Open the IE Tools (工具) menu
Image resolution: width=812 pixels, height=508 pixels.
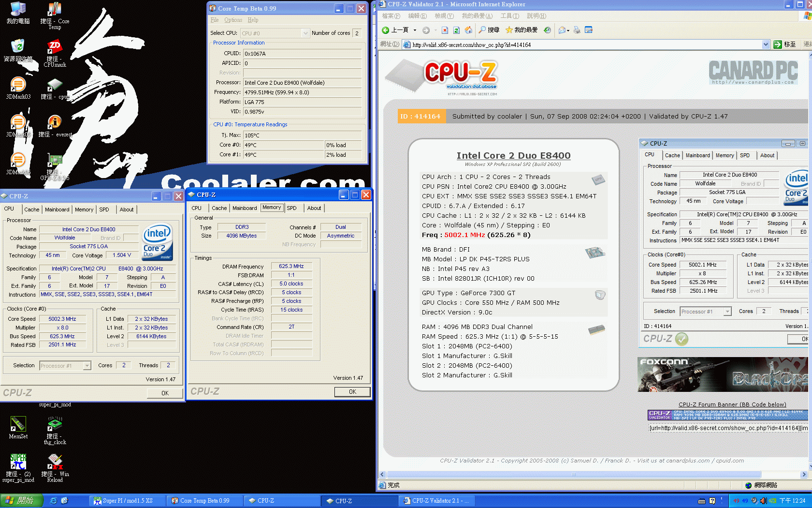(x=510, y=16)
